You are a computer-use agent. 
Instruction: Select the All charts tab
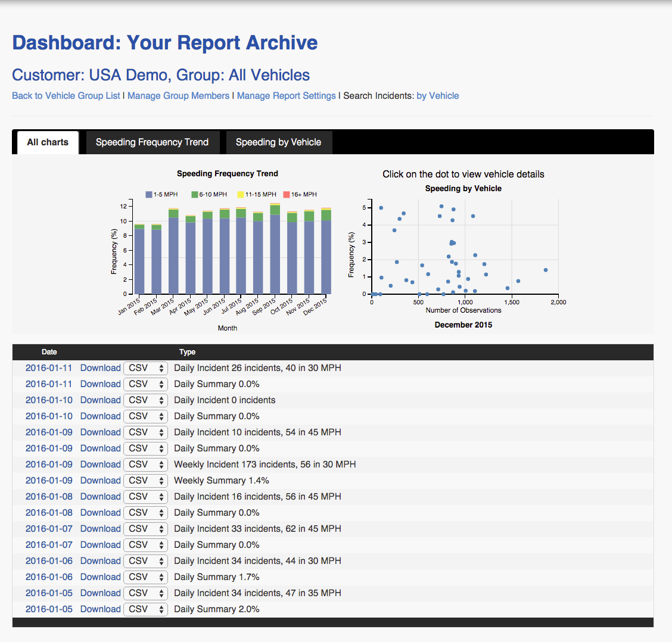(x=48, y=142)
